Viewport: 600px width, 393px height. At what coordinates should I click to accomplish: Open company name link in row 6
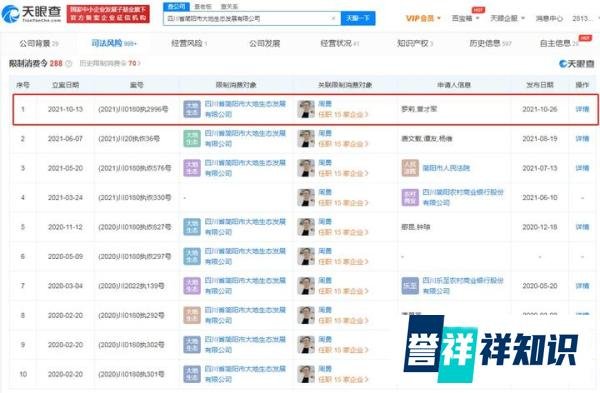[x=245, y=256]
